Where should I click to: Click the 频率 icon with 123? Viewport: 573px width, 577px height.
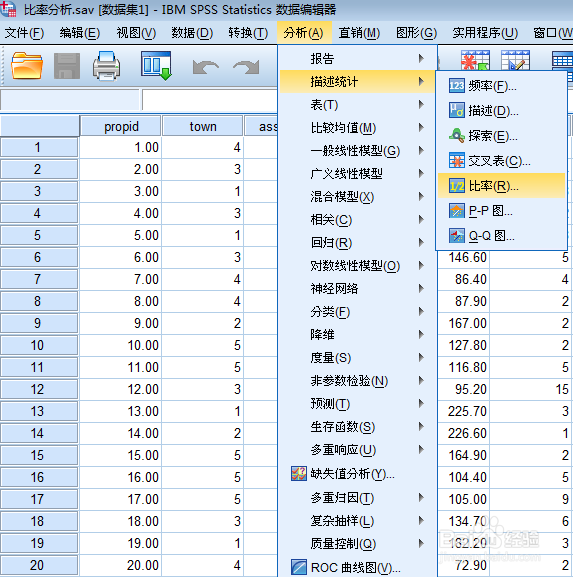pos(457,86)
